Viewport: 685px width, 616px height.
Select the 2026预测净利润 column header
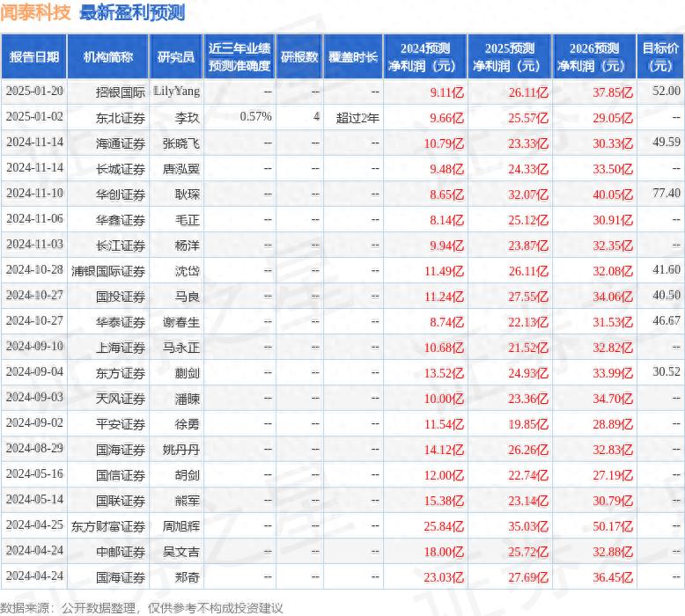594,56
